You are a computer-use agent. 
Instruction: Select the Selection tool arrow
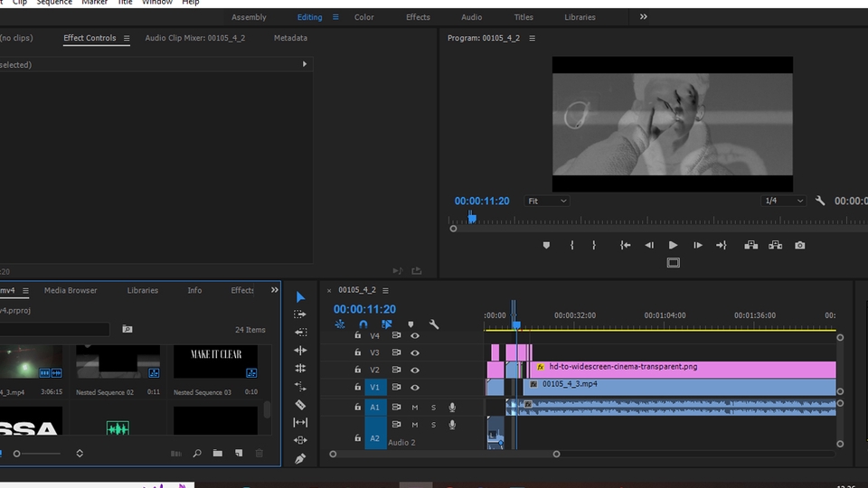tap(300, 297)
